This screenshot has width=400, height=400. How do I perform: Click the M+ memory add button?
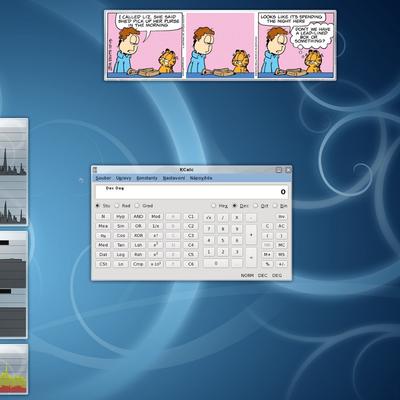pos(267,254)
